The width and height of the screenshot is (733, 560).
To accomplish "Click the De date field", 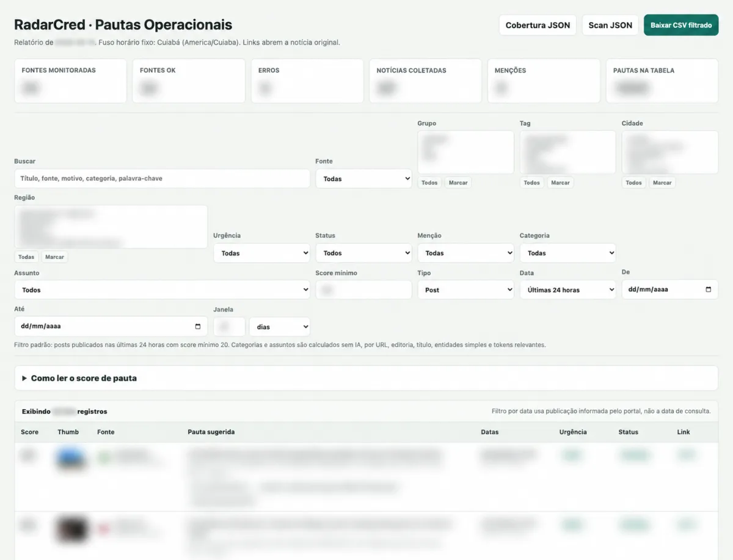I will click(x=670, y=289).
